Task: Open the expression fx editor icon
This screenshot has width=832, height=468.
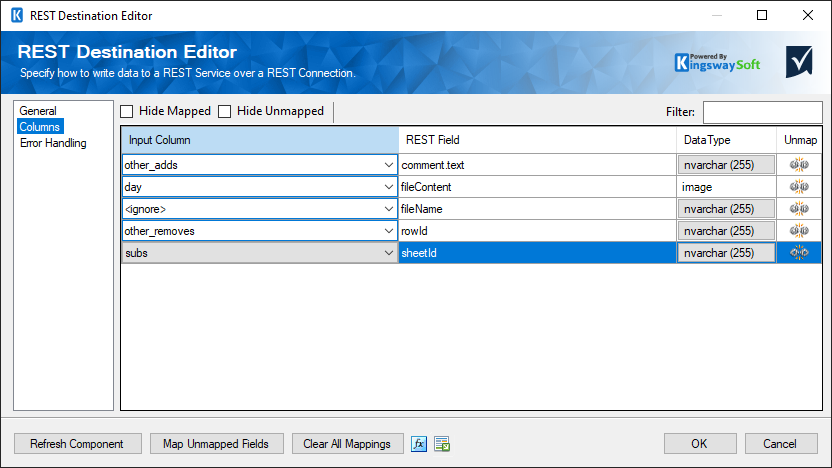Action: (x=420, y=443)
